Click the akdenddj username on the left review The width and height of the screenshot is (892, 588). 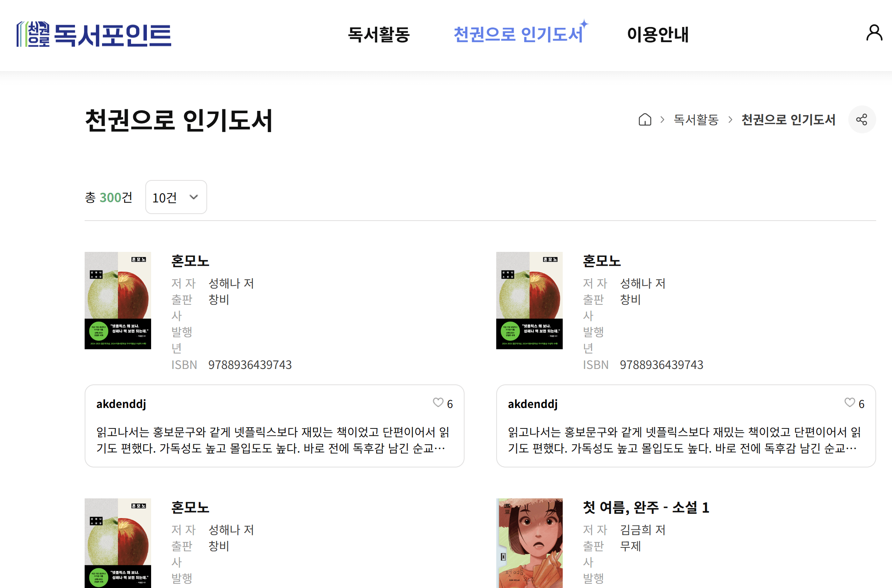(122, 404)
